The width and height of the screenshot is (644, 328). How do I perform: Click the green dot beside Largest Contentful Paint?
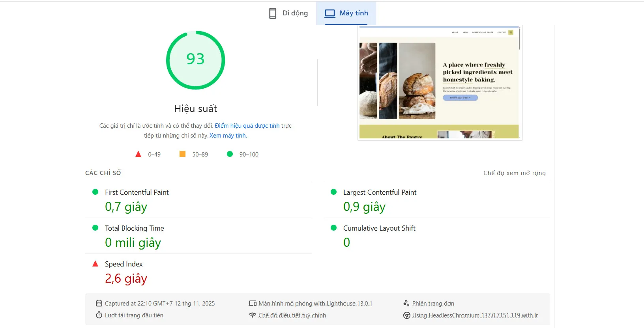[333, 192]
